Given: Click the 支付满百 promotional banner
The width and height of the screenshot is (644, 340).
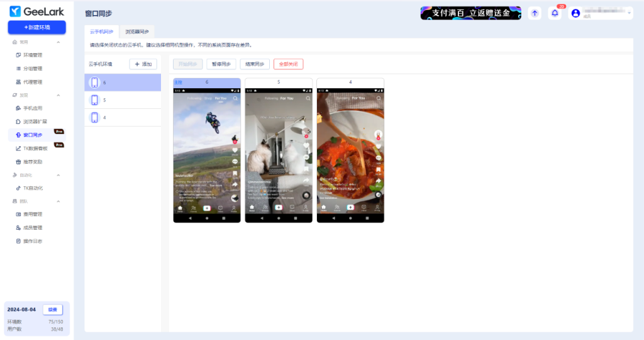Looking at the screenshot, I should click(x=470, y=13).
